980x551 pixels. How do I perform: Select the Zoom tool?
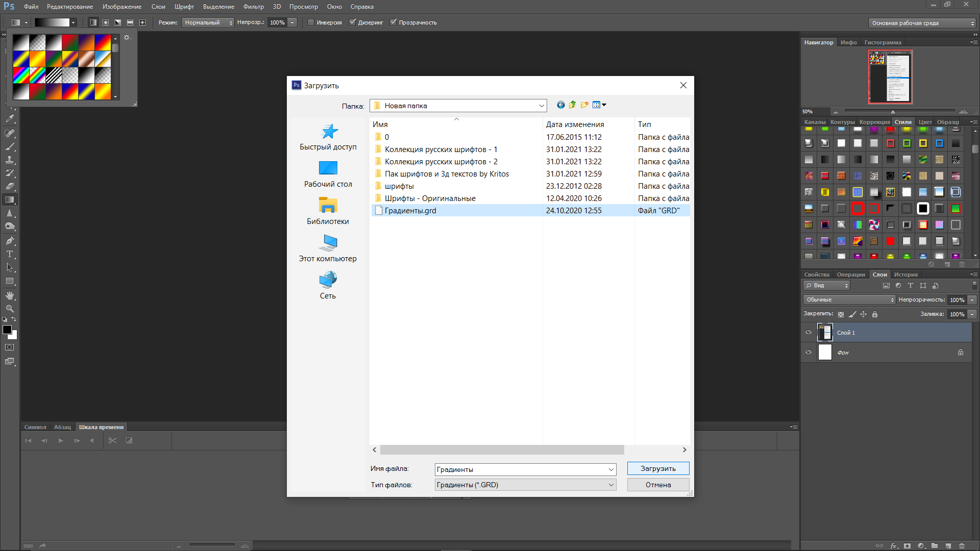[x=10, y=309]
